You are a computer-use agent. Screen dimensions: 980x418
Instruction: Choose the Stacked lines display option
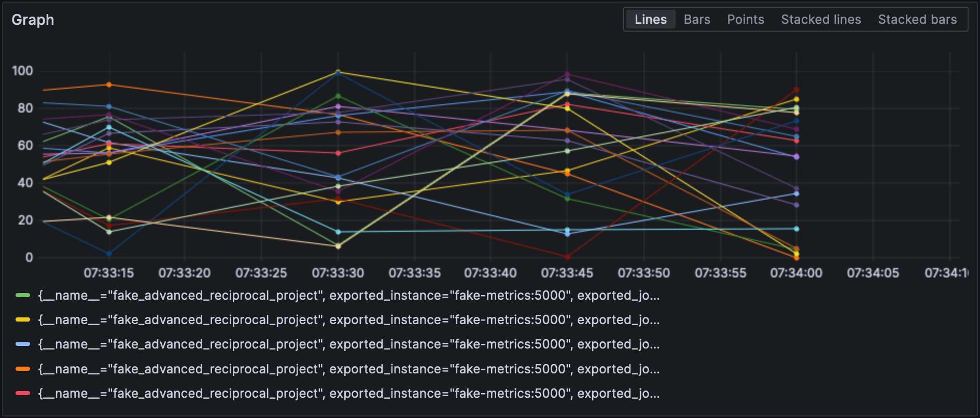820,20
